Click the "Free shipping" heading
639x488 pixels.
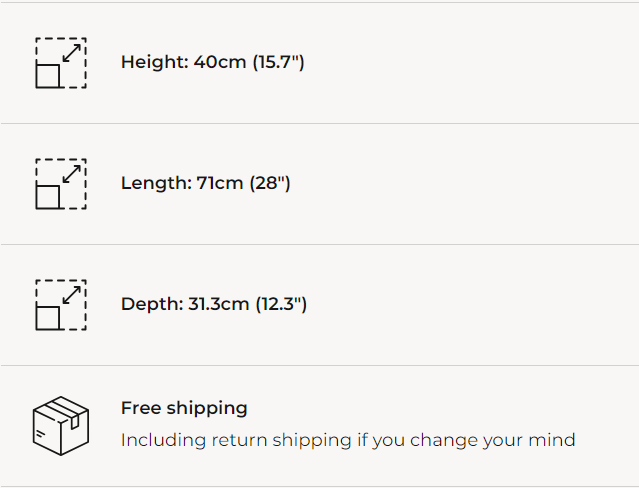(x=184, y=408)
